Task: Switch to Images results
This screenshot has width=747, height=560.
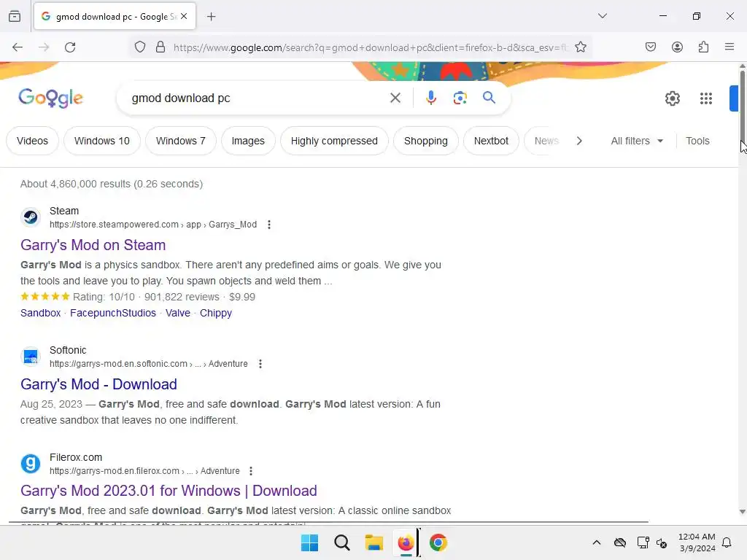Action: click(x=248, y=141)
